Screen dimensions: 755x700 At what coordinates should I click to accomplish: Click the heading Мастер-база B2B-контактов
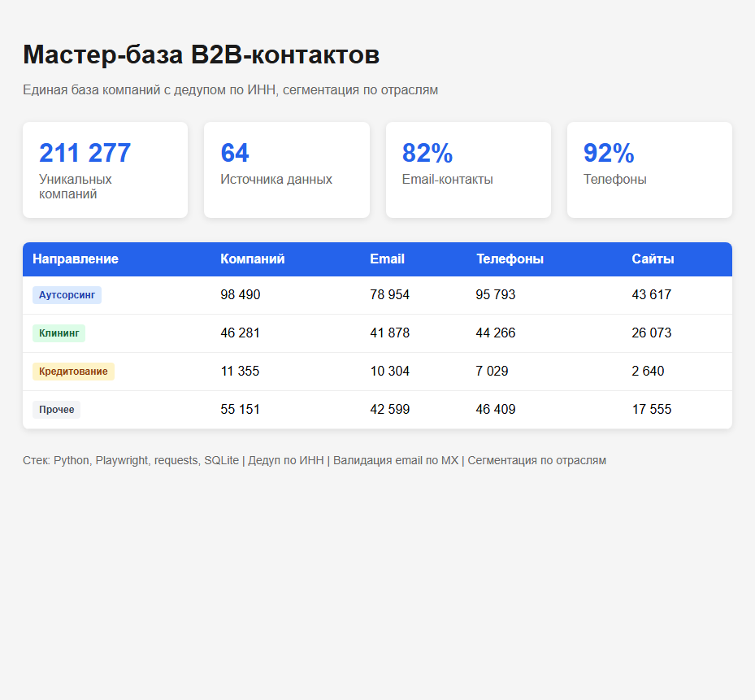[202, 54]
